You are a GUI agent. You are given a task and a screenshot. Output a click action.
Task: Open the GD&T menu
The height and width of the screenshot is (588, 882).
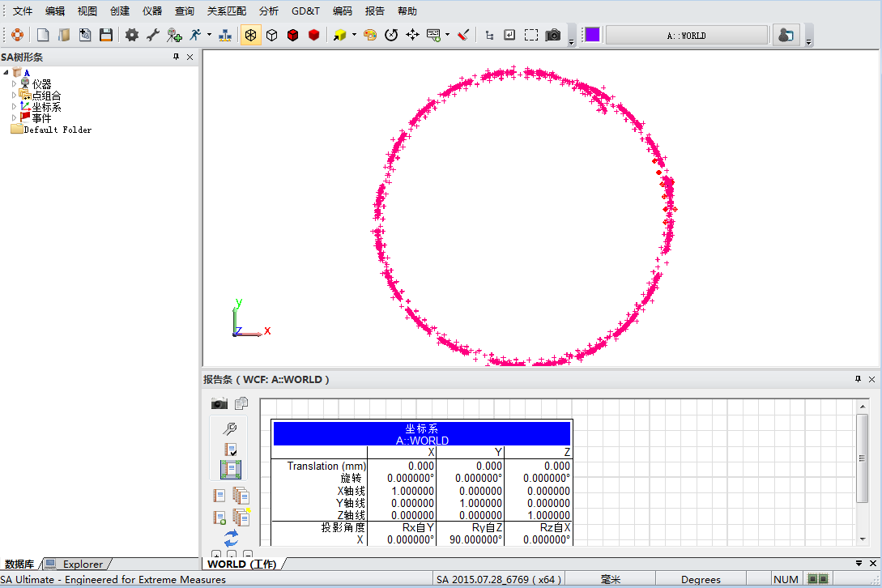pos(305,11)
